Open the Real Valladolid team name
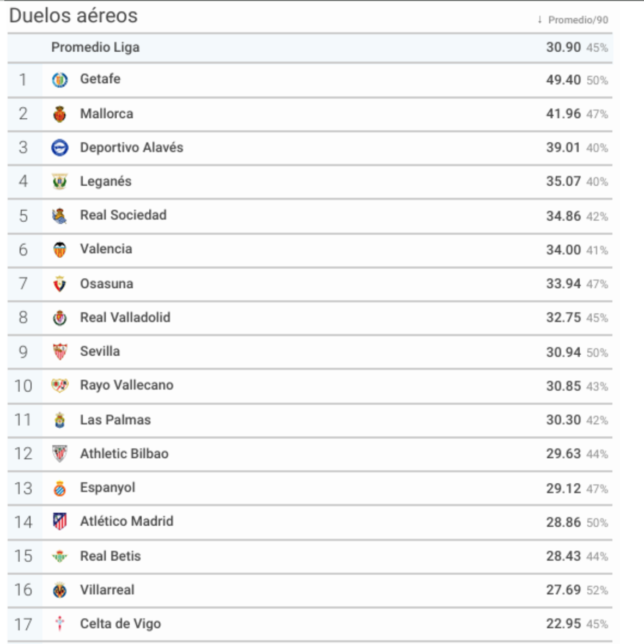 [125, 318]
